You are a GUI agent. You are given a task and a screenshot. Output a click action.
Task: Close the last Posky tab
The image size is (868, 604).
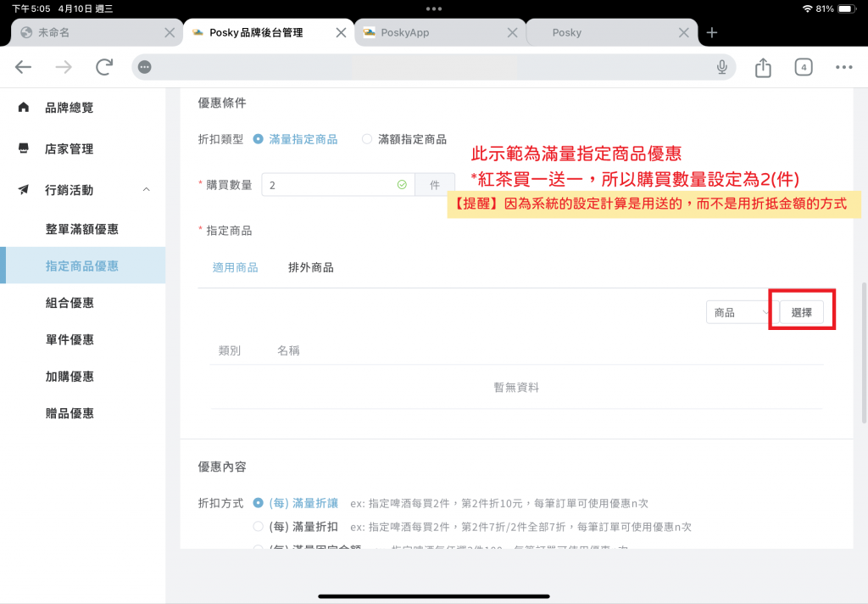coord(684,33)
